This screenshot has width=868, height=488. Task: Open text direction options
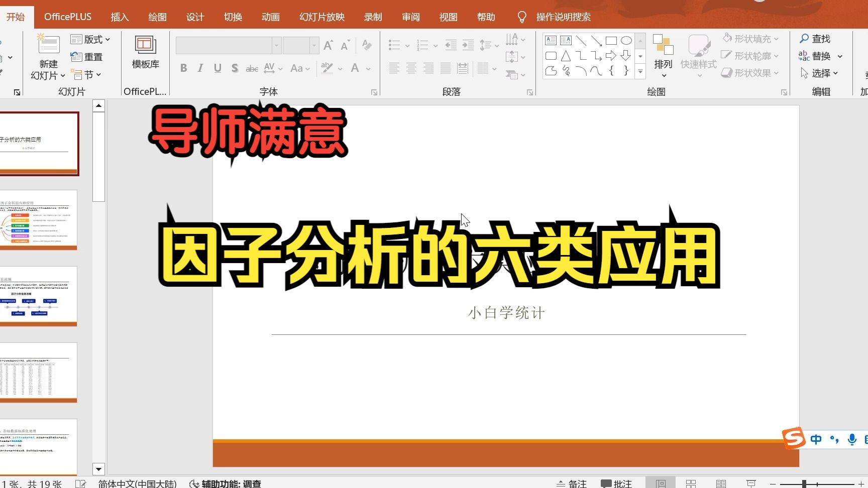click(515, 39)
